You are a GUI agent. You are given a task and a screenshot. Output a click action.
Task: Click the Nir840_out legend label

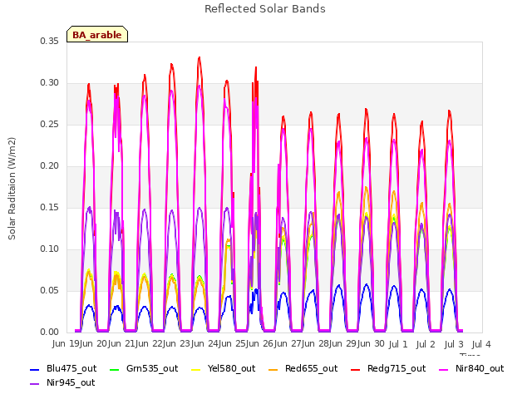[480, 368]
